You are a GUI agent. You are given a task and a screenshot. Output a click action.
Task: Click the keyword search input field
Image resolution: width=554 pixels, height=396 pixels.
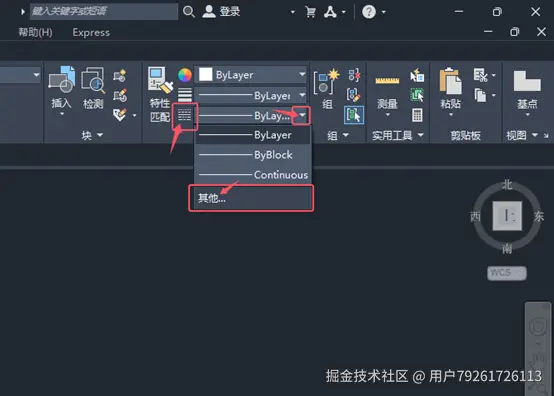pyautogui.click(x=104, y=11)
